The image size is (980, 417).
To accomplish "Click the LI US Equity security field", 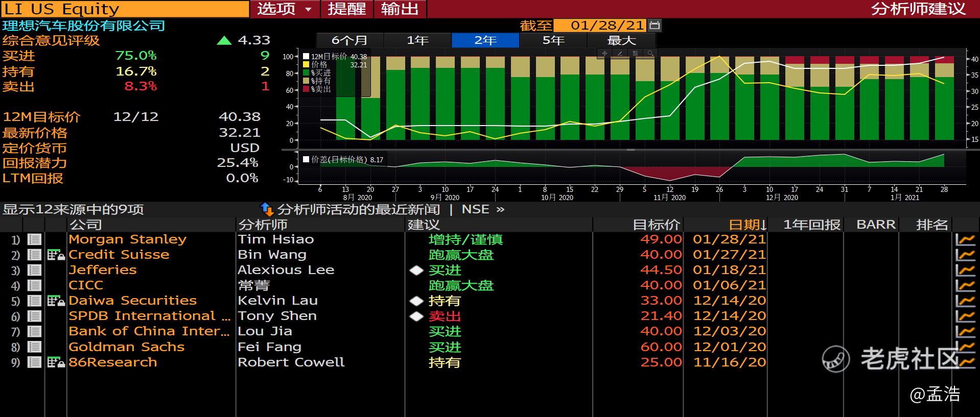I will [x=125, y=9].
